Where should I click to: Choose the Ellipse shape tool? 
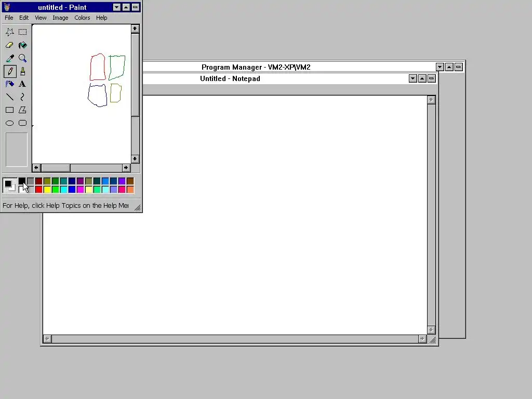(9, 123)
